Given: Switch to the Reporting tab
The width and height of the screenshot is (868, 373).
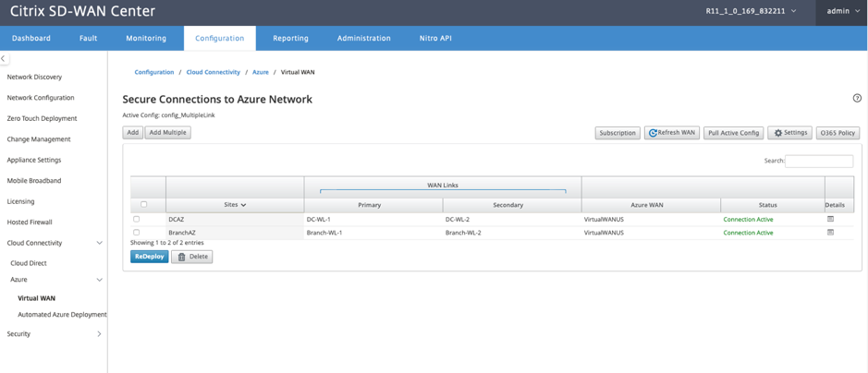Looking at the screenshot, I should pyautogui.click(x=290, y=38).
